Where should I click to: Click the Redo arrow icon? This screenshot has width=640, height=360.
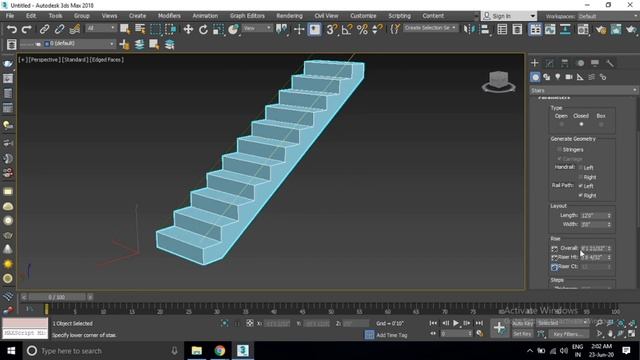tap(27, 29)
